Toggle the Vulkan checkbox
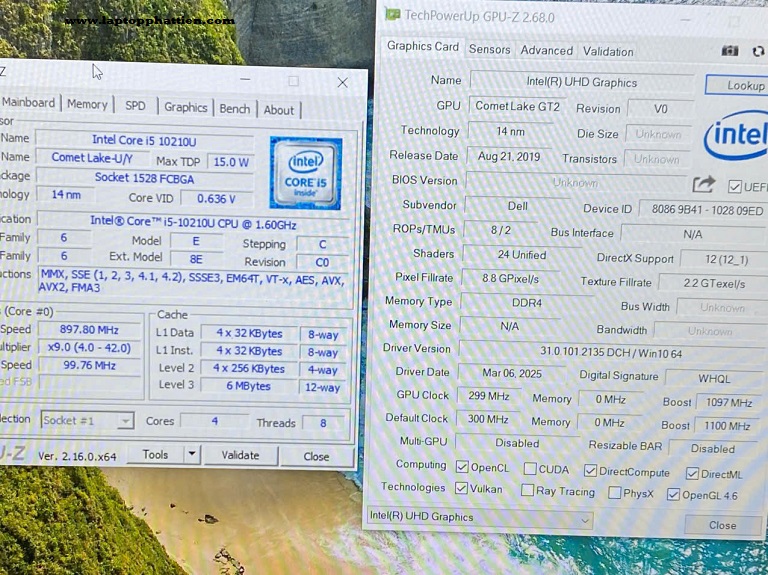 coord(462,489)
